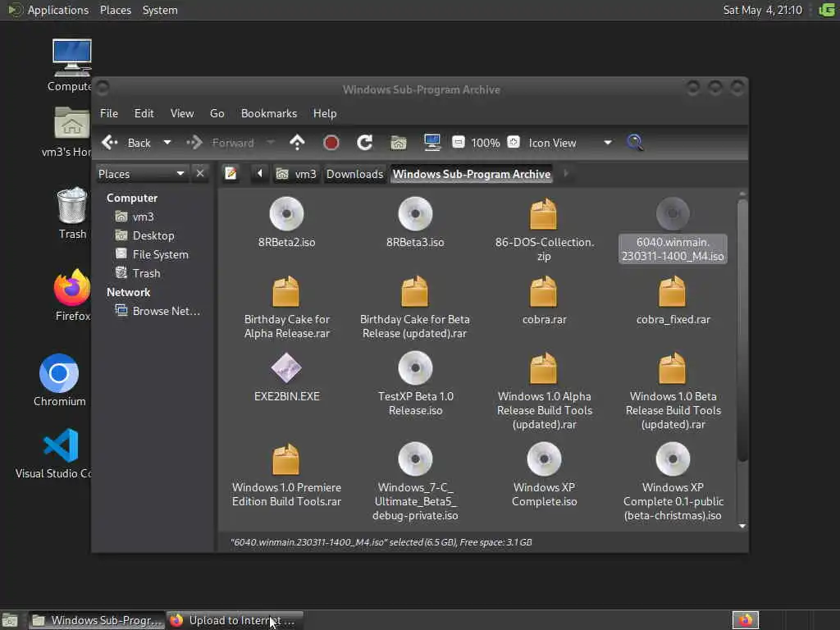Open Chromium from the desktop icon
The width and height of the screenshot is (840, 630).
pyautogui.click(x=59, y=381)
